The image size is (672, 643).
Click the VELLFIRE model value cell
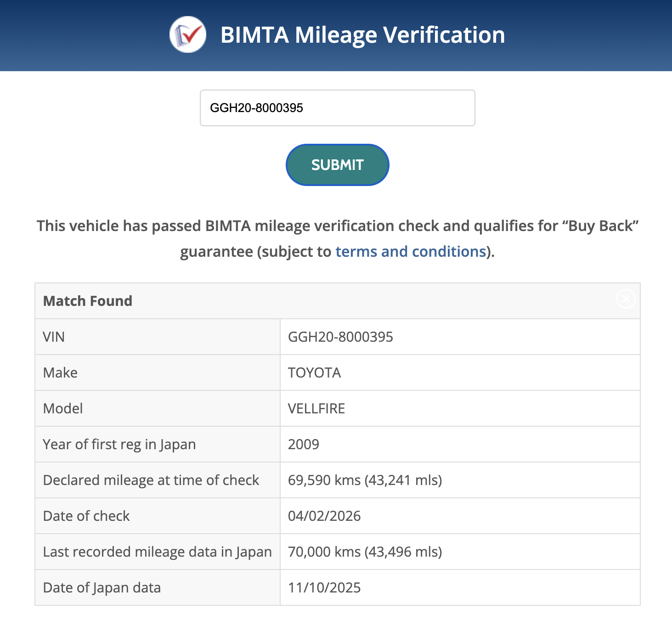[x=316, y=408]
